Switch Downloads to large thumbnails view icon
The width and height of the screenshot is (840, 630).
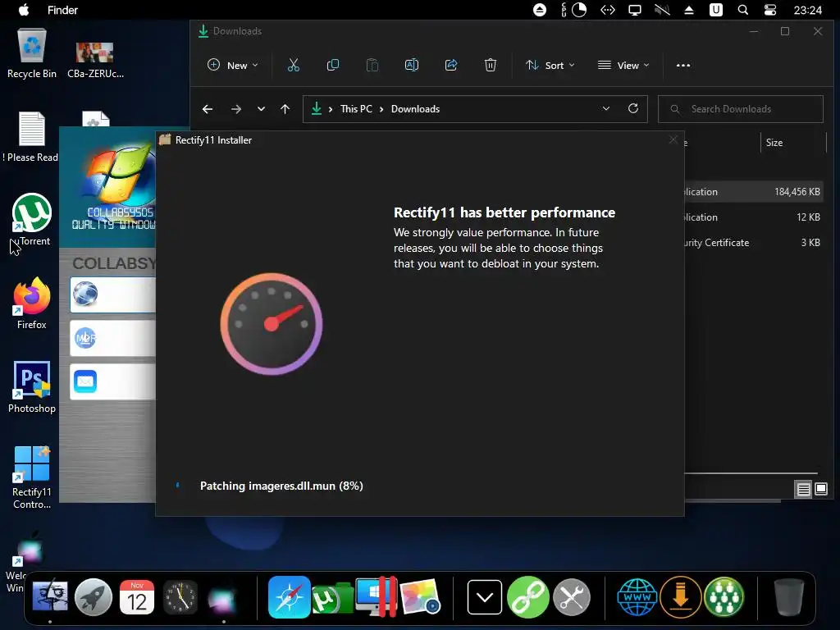[x=821, y=489]
